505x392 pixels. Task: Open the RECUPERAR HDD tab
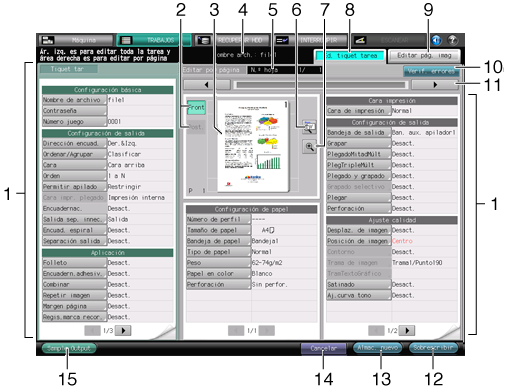pyautogui.click(x=232, y=40)
